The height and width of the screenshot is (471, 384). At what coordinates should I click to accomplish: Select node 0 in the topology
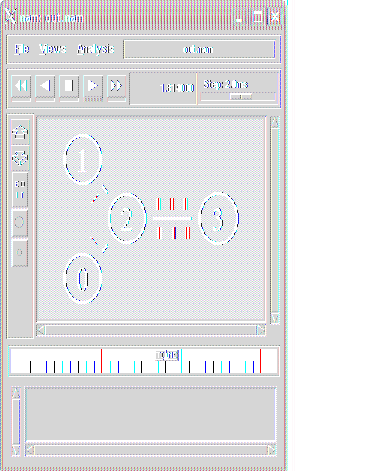click(x=83, y=279)
